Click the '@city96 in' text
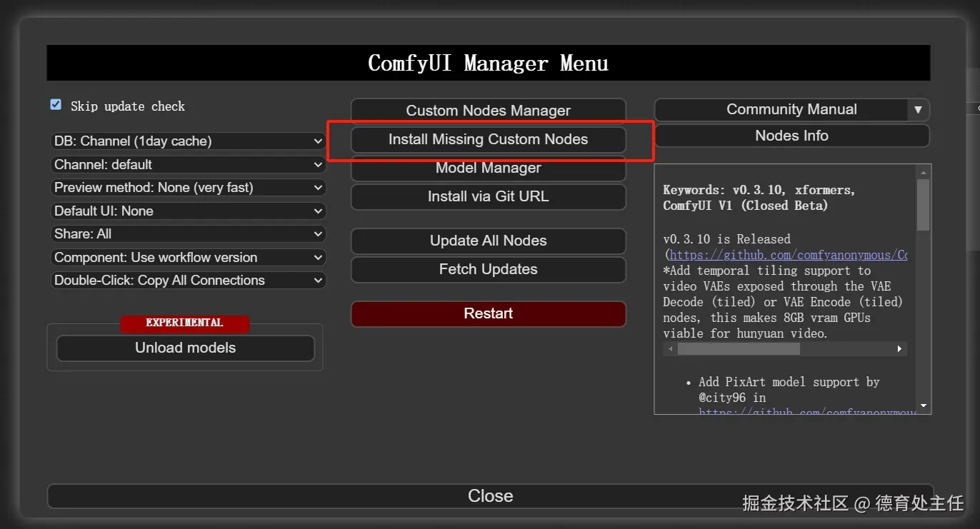Screen dimensions: 980x529 pos(732,398)
